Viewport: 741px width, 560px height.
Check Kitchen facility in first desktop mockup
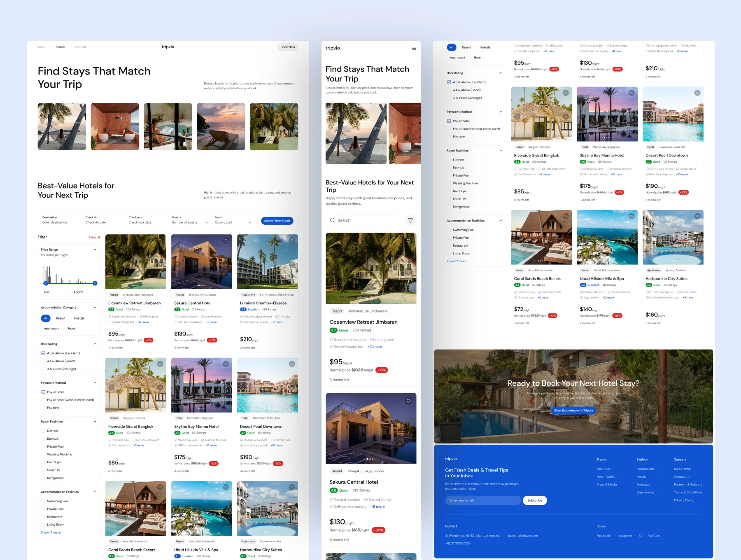tap(43, 431)
